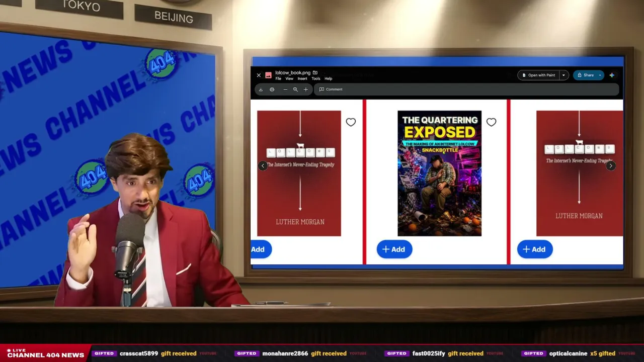Click the Open with Paint button
This screenshot has height=362, width=644.
pyautogui.click(x=538, y=75)
